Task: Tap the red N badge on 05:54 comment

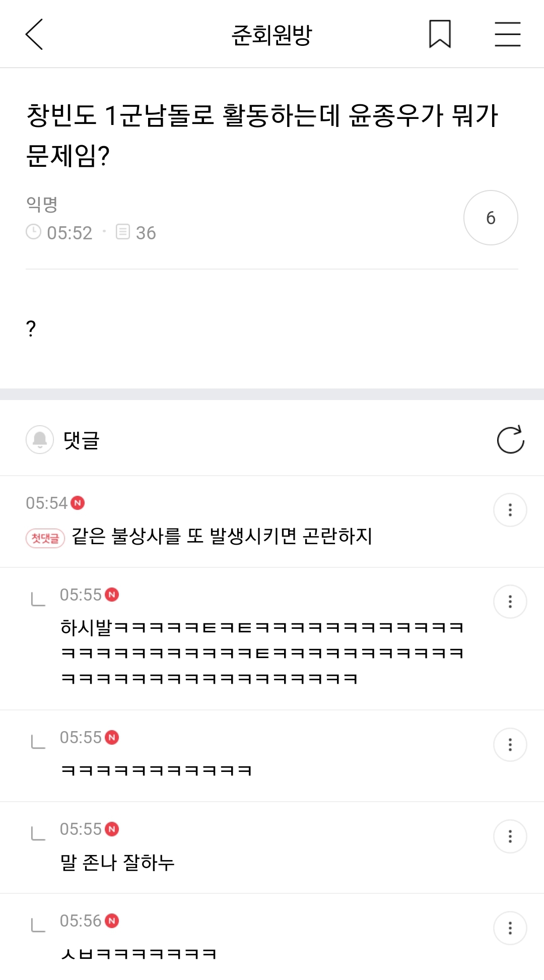Action: pos(78,503)
